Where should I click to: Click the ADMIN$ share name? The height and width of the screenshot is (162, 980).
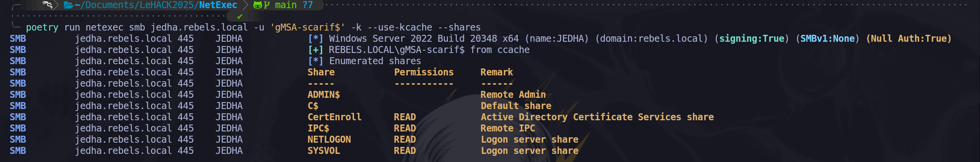(323, 95)
